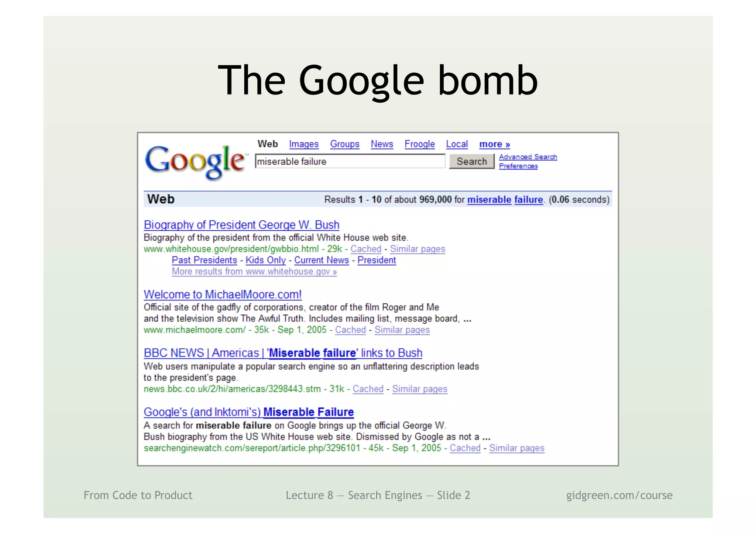Open Google's (and Inktomi's) Miserable Failure result
The image size is (756, 534).
[x=248, y=412]
